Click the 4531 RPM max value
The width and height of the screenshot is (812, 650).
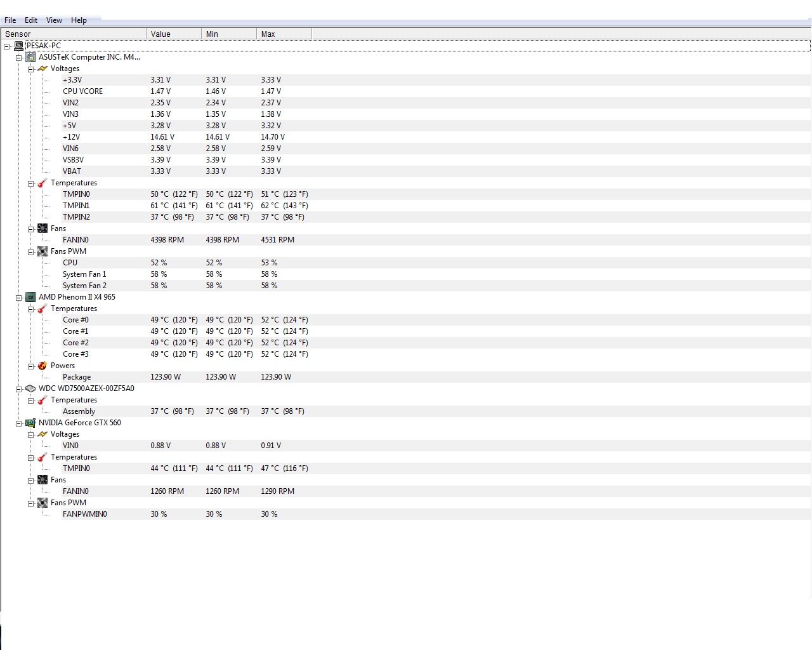click(x=278, y=240)
